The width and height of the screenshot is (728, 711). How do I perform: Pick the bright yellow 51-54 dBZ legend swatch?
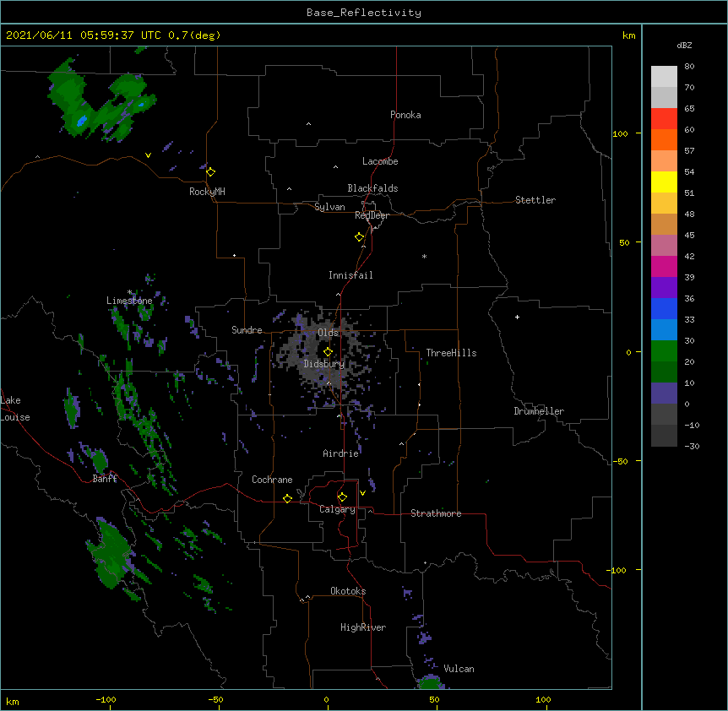point(664,182)
